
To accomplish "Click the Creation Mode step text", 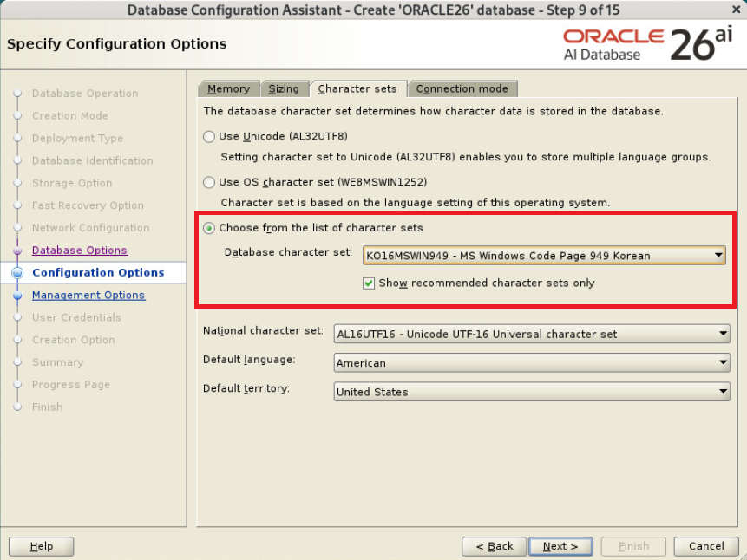I will [70, 115].
